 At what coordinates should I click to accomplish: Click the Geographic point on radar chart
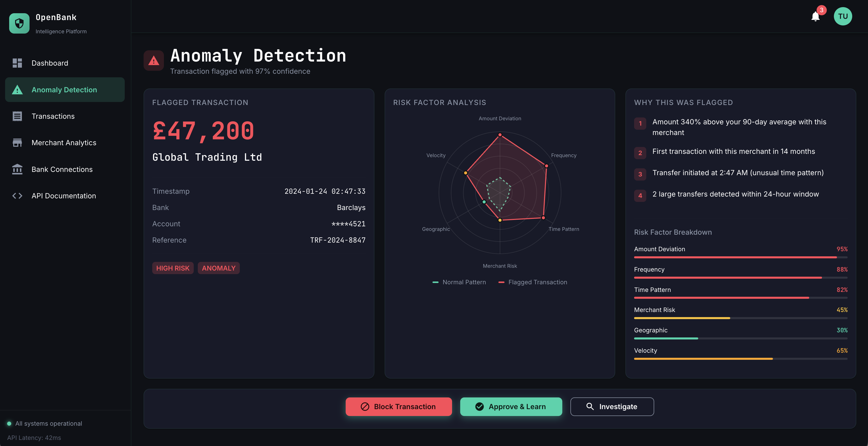[x=484, y=202]
